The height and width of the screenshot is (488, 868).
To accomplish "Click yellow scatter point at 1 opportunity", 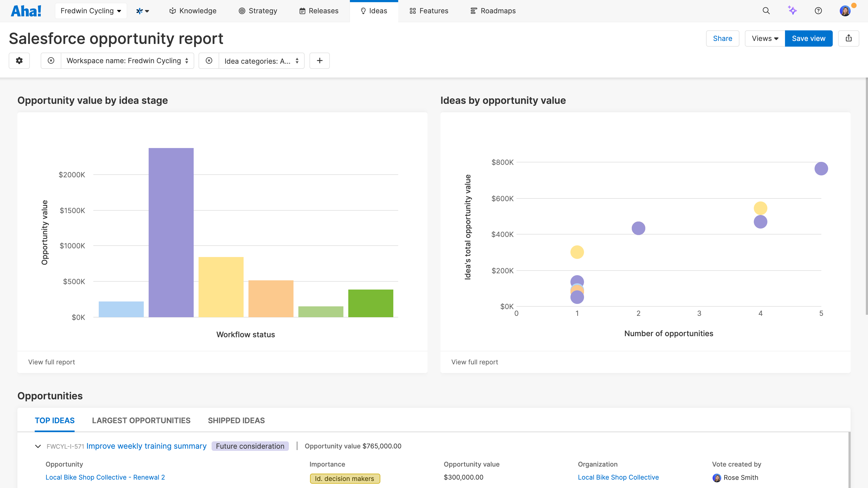I will [577, 252].
